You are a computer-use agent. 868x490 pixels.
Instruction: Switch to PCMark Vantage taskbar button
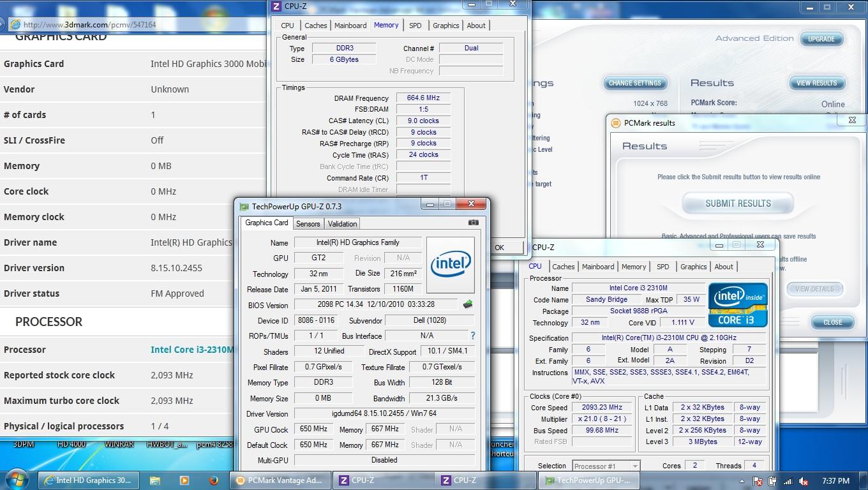280,480
